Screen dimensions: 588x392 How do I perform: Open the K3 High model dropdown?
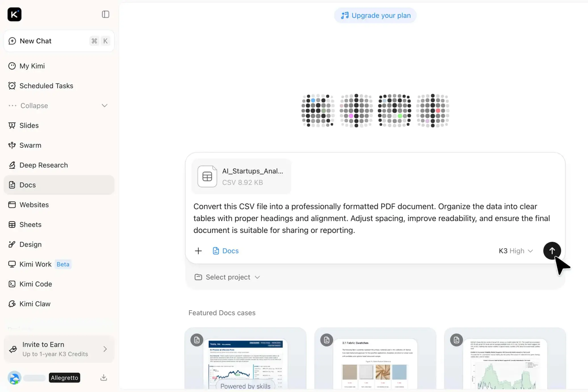(516, 251)
